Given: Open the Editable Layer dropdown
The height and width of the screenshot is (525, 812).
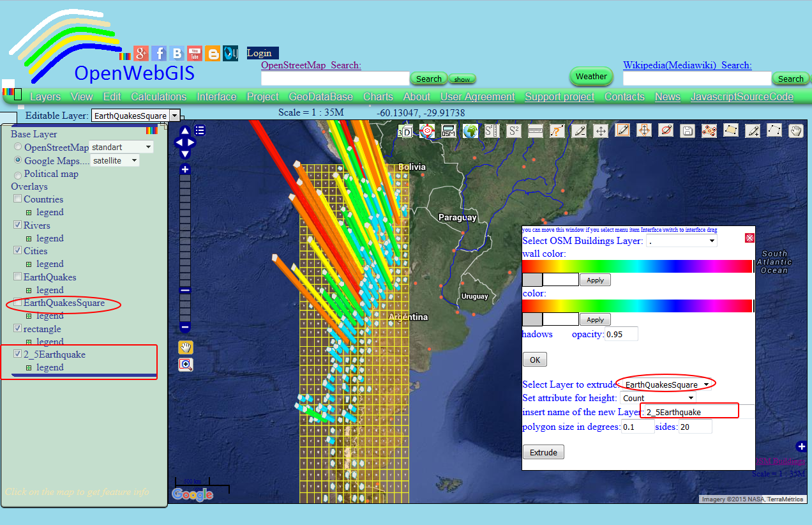Looking at the screenshot, I should pyautogui.click(x=175, y=115).
